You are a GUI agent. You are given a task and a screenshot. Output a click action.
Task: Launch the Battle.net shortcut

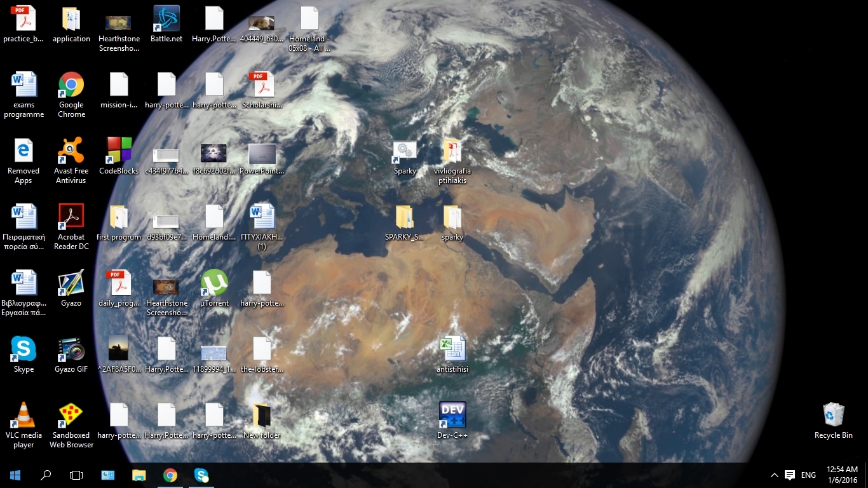166,24
